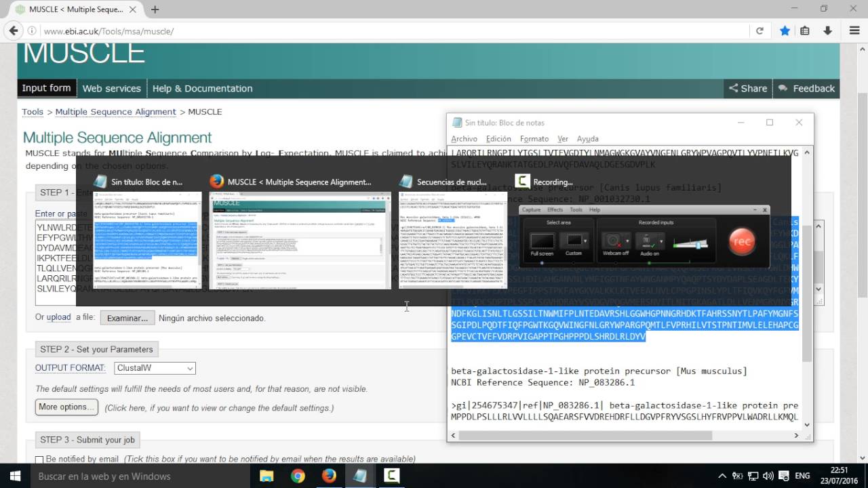Open the Edición menu in Notepad
Screen dimensions: 868x488
(498, 139)
